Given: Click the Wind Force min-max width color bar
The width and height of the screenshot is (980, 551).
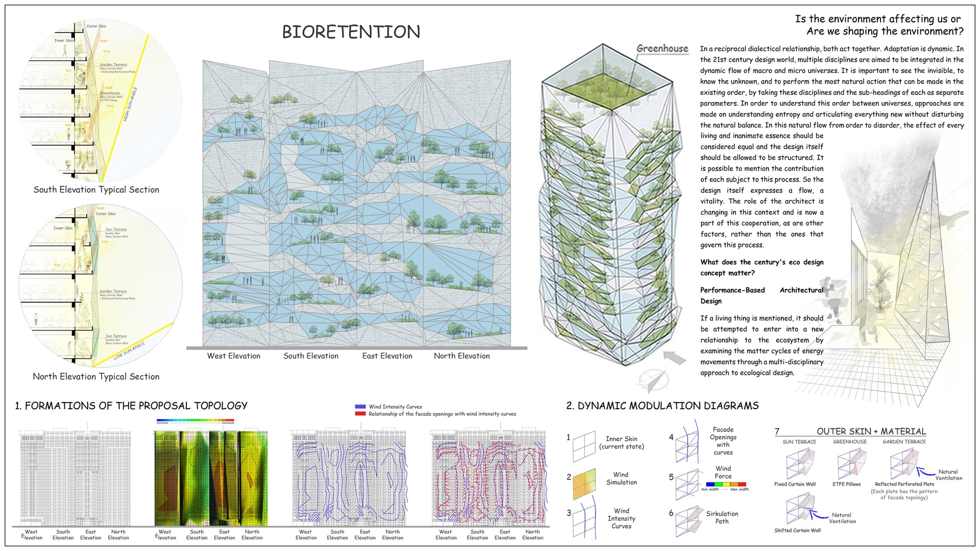Looking at the screenshot, I should pos(725,484).
